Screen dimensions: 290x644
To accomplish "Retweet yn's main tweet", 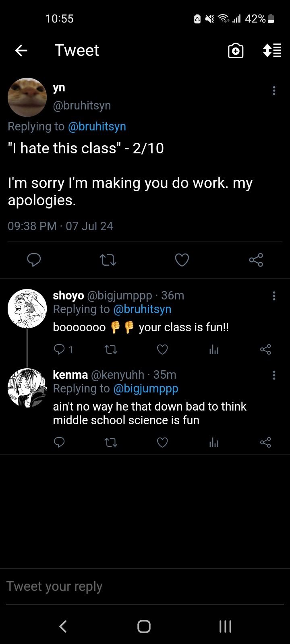I will point(108,260).
